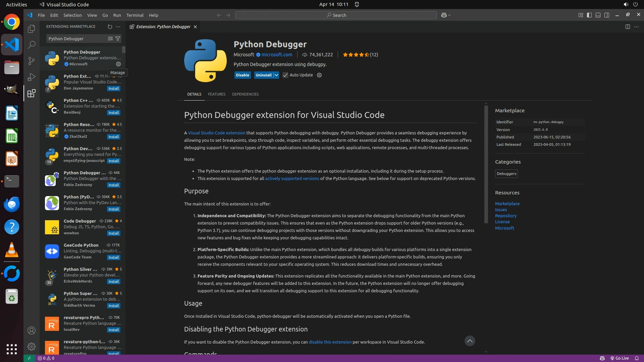644x362 pixels.
Task: Open the Repository resource link
Action: [x=505, y=216]
